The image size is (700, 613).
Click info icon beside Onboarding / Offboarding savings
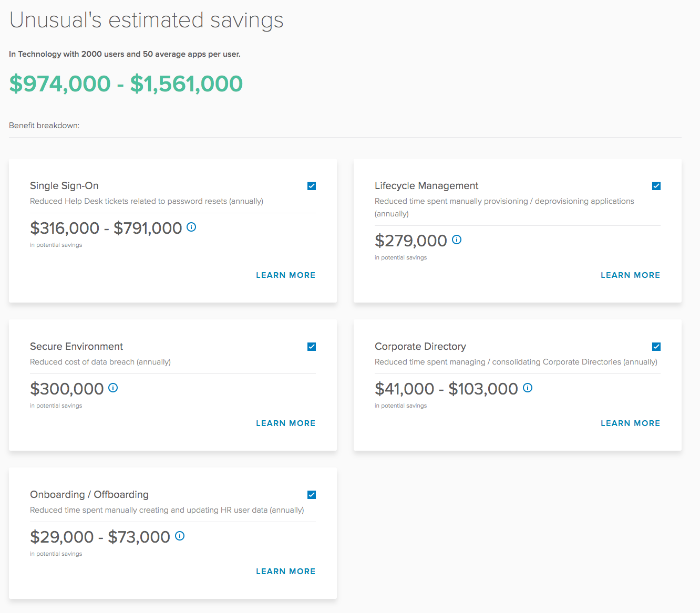pyautogui.click(x=180, y=536)
